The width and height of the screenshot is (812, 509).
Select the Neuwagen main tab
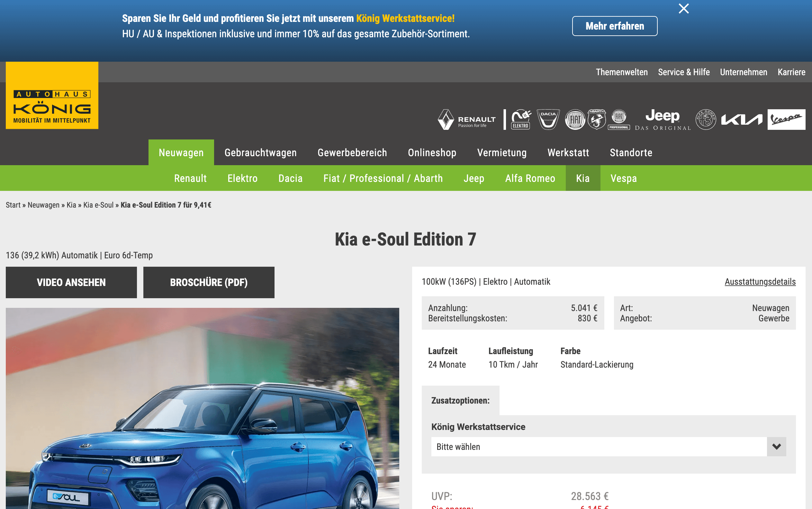[181, 153]
